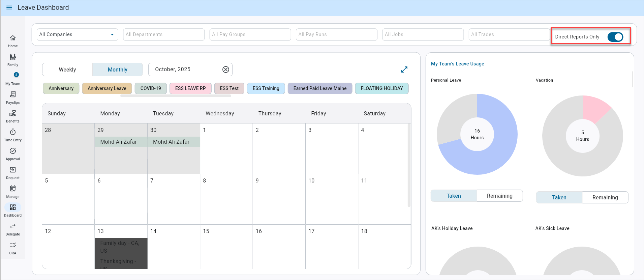Open the Approval checkmark icon
The width and height of the screenshot is (644, 280).
point(13,151)
